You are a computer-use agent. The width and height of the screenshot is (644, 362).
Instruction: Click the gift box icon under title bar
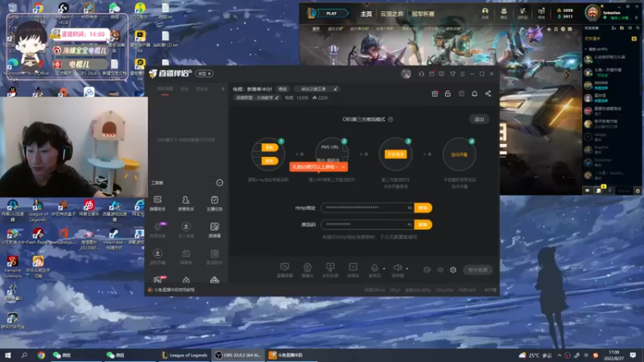(435, 93)
